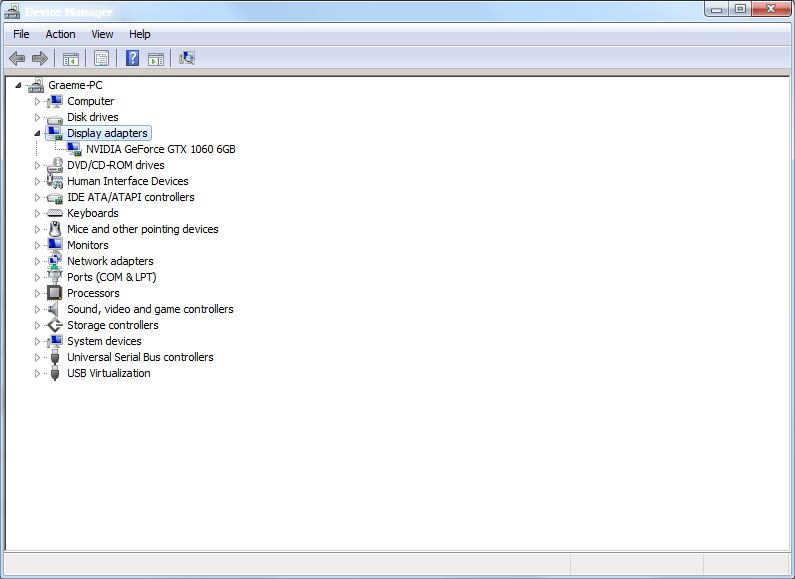Minimize the Device Manager window

[x=716, y=9]
